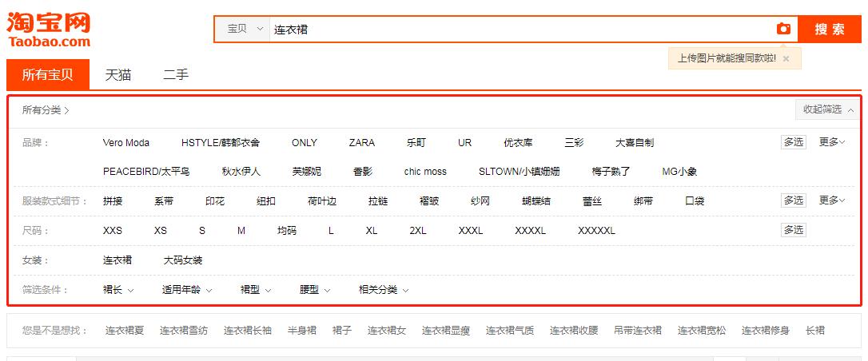The image size is (868, 361).
Task: Filter by brand 秋水伊人
Action: 241,172
